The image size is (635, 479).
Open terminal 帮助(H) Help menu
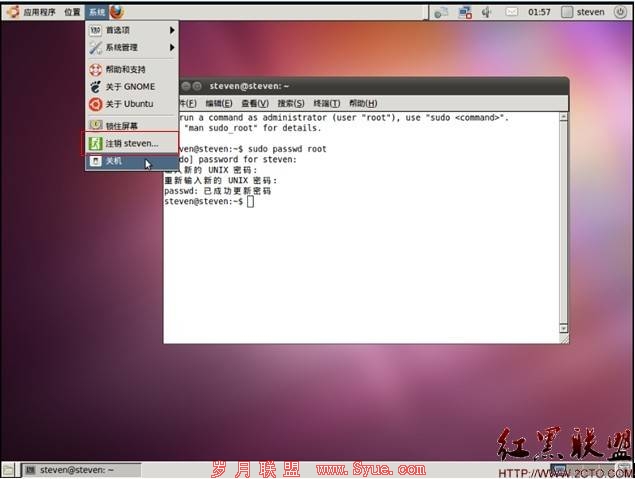(x=363, y=104)
